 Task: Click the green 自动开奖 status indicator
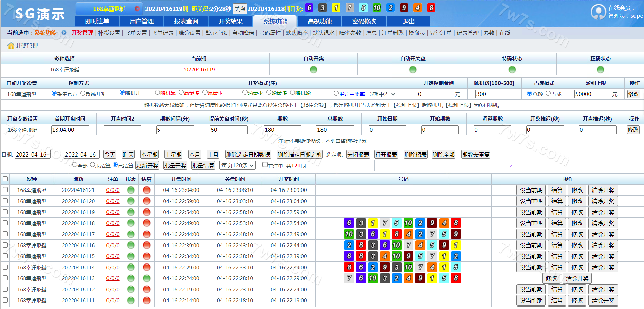pyautogui.click(x=313, y=70)
